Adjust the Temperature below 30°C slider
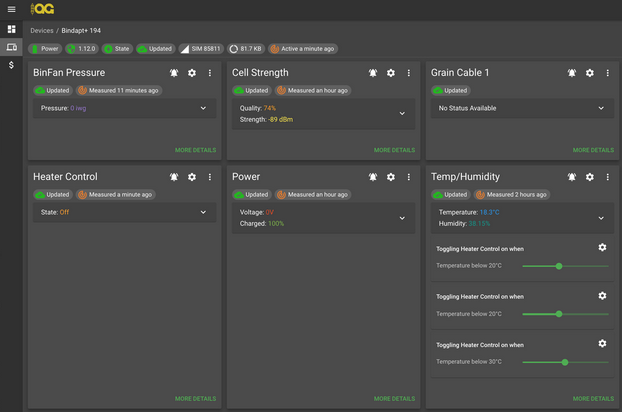This screenshot has height=412, width=622. click(x=565, y=362)
